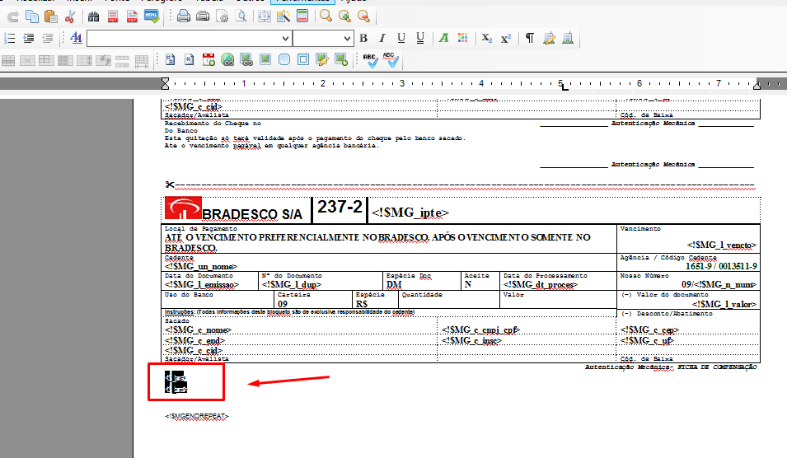Click the cut scissors icon
The width and height of the screenshot is (792, 467).
(x=70, y=17)
